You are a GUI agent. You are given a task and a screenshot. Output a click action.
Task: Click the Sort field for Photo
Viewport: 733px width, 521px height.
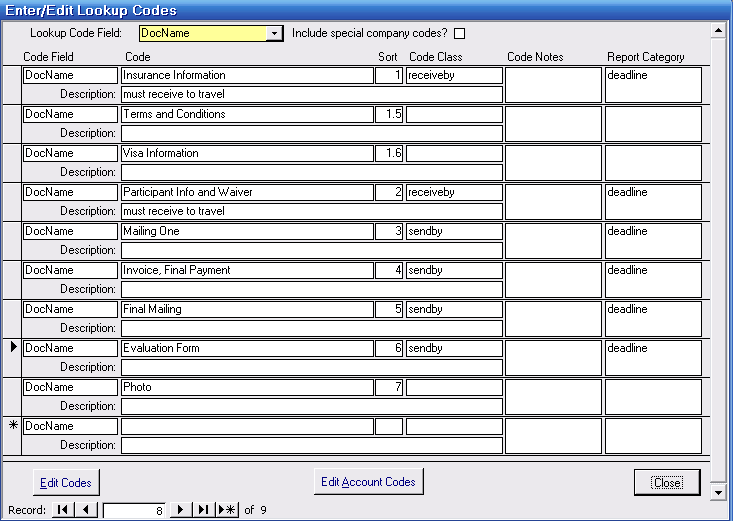pos(389,387)
